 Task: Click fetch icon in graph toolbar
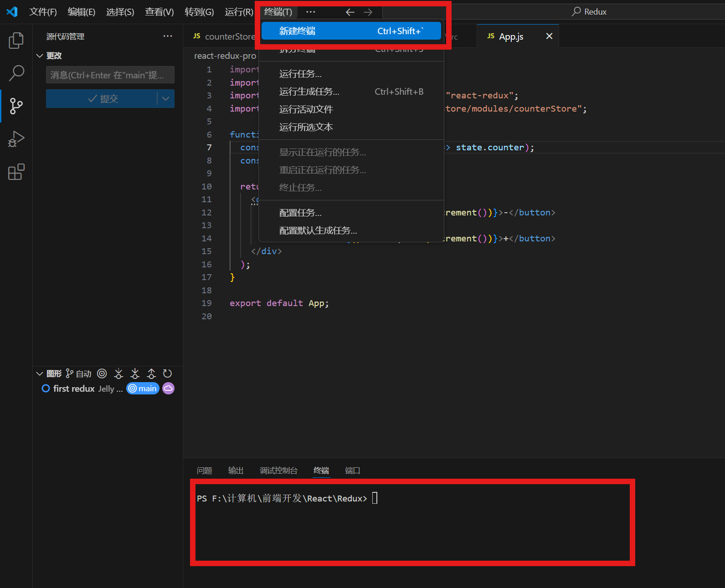click(x=118, y=373)
